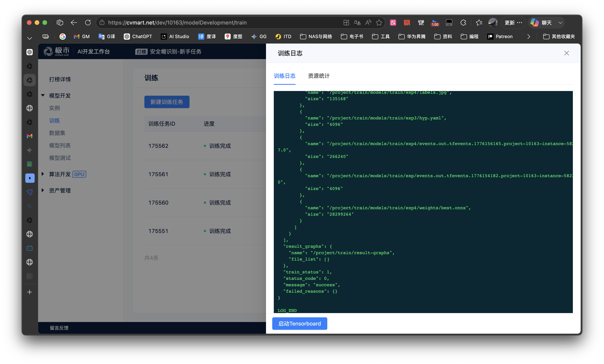This screenshot has width=604, height=364.
Task: Show more bookmarks overflow chevron
Action: 528,37
